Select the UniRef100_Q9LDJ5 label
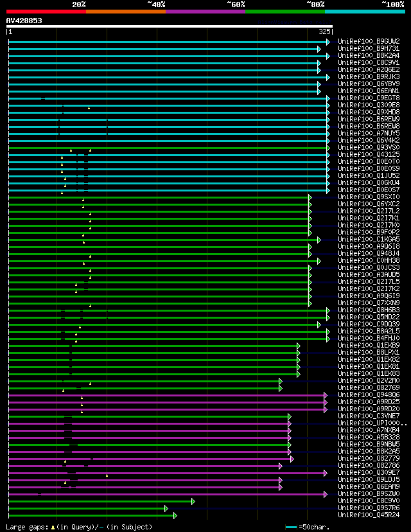This screenshot has height=532, width=411. pyautogui.click(x=369, y=479)
